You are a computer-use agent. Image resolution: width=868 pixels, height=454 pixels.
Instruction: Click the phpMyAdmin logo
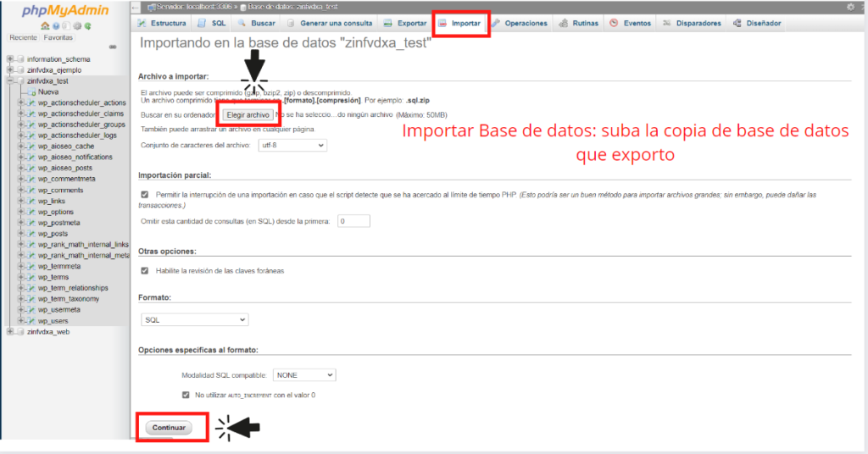click(64, 10)
